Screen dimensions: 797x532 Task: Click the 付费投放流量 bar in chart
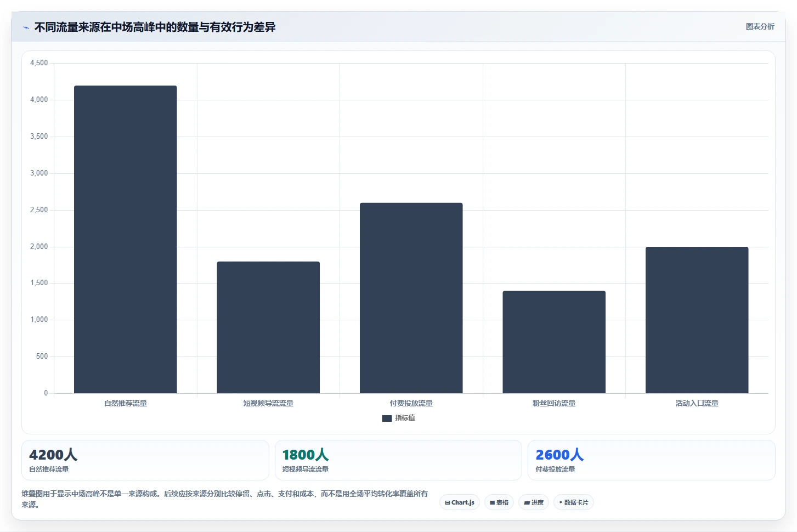point(411,298)
